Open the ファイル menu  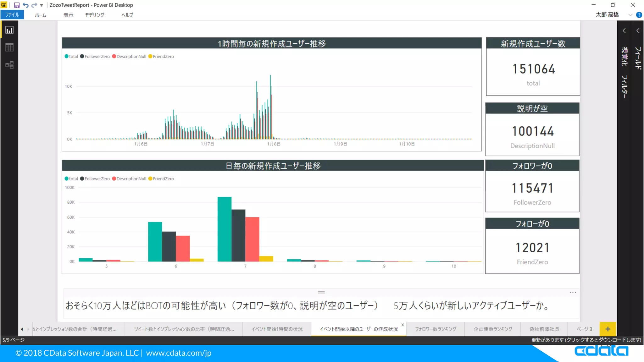12,15
